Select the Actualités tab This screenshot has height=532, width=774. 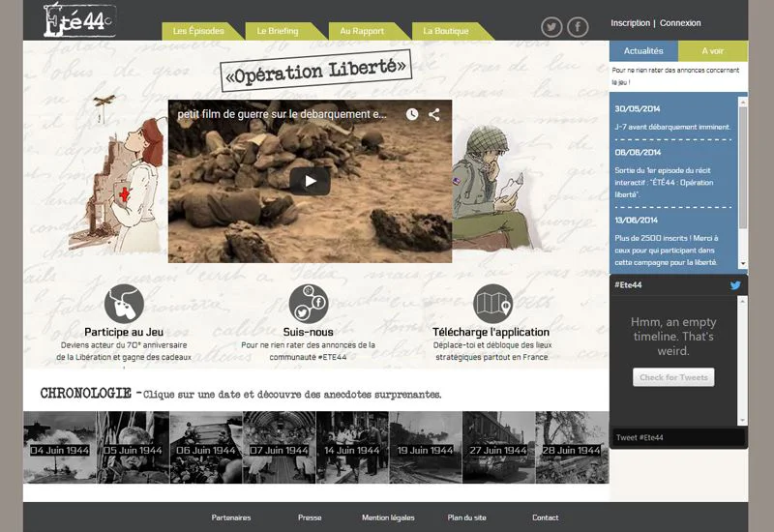click(x=643, y=50)
